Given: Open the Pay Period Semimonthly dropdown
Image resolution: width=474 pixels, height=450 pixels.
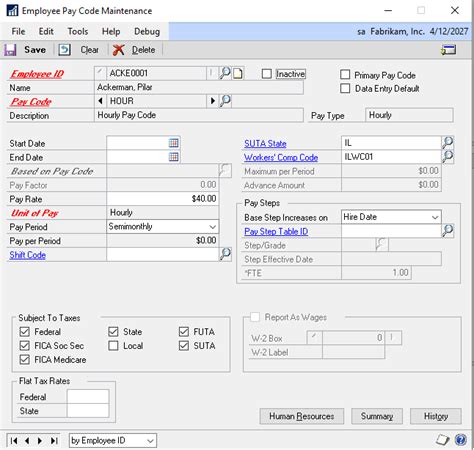Looking at the screenshot, I should click(163, 227).
